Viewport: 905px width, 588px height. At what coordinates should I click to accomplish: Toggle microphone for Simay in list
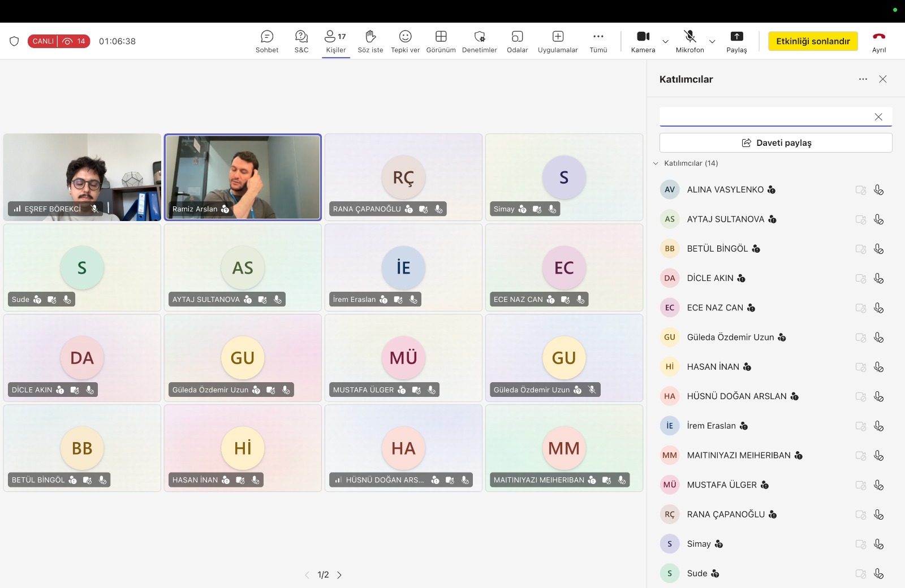click(878, 544)
